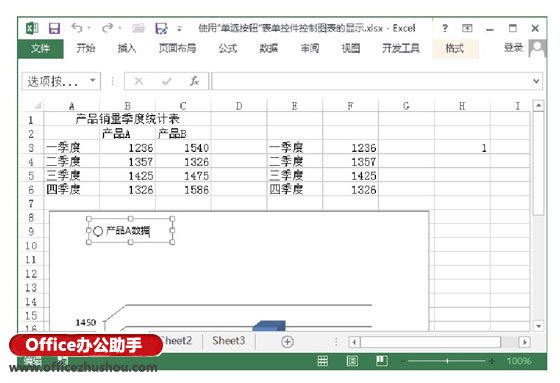
Task: Select cell H3 containing 1
Action: pos(462,148)
